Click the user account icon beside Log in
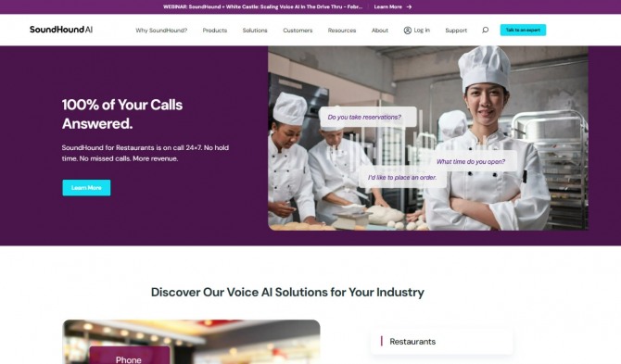Viewport: 621px width, 364px height. pyautogui.click(x=408, y=30)
